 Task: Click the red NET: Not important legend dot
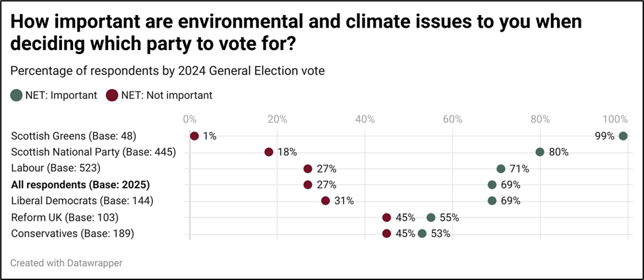111,95
